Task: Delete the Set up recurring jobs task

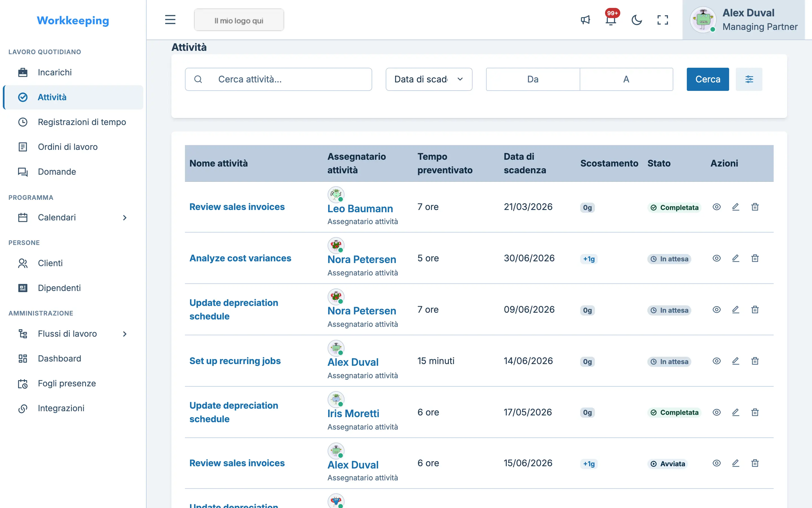Action: pos(755,361)
